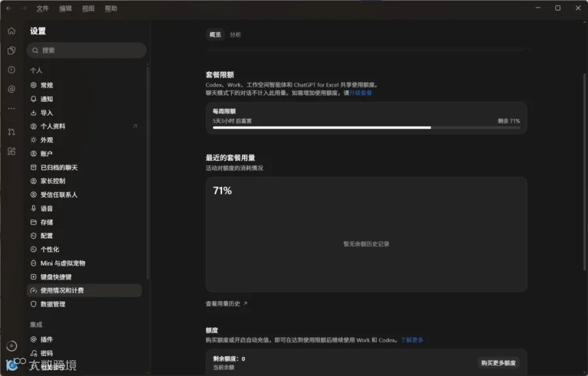Open the 文件 menu
The height and width of the screenshot is (376, 588).
click(42, 8)
